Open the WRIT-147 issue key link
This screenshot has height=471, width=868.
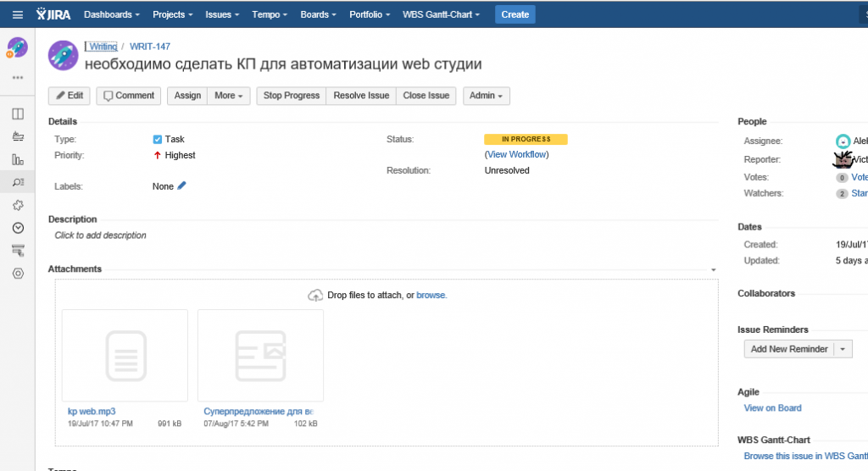(150, 47)
